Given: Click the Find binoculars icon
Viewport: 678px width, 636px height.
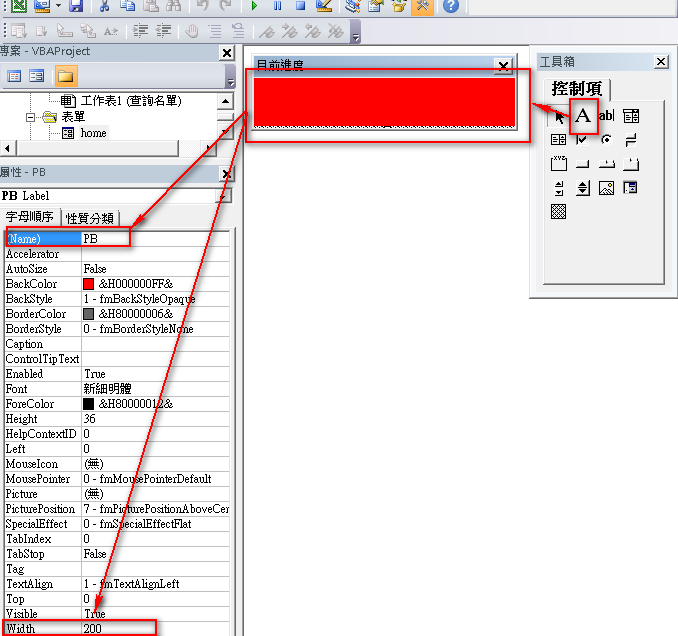Looking at the screenshot, I should [174, 5].
